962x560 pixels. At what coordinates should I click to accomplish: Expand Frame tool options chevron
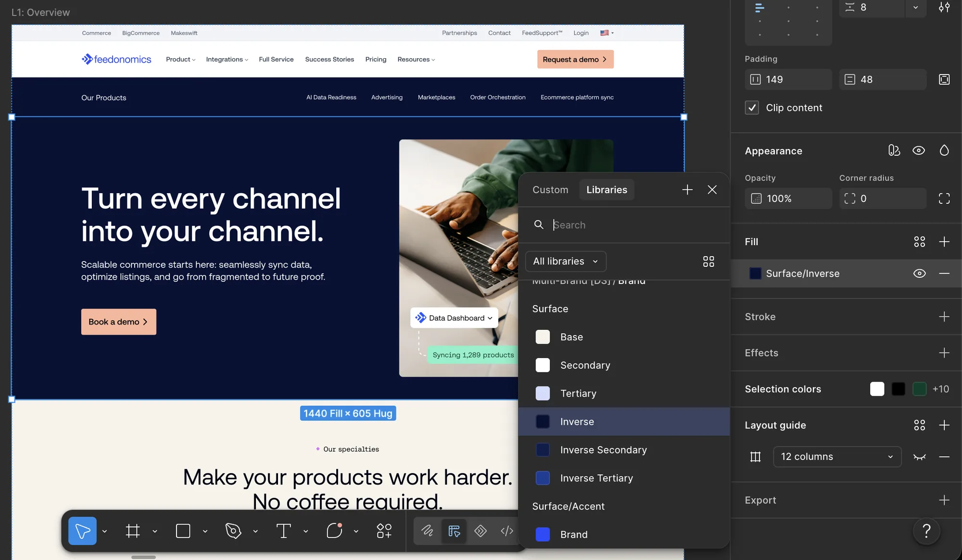pos(155,531)
